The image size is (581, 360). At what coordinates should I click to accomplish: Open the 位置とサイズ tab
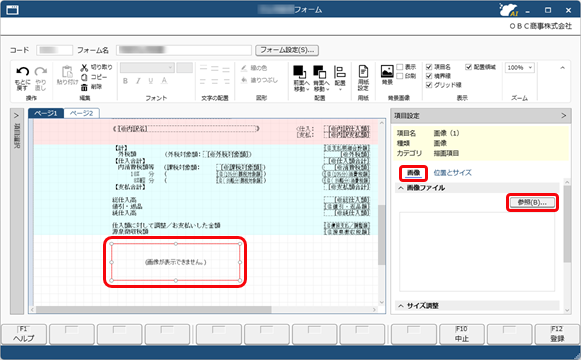click(x=452, y=173)
